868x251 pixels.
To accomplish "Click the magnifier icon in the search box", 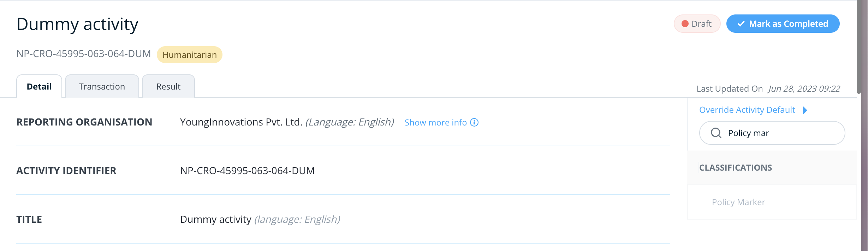I will pyautogui.click(x=716, y=133).
